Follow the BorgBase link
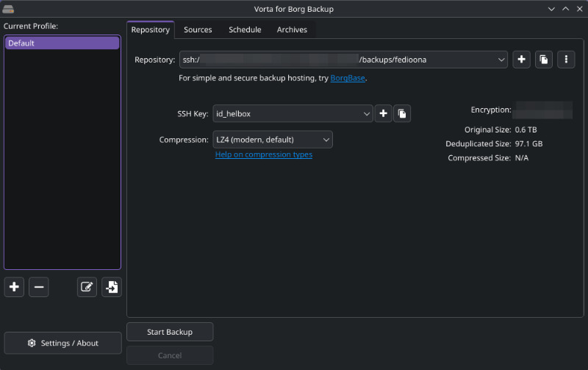Viewport: 588px width, 370px height. (348, 78)
